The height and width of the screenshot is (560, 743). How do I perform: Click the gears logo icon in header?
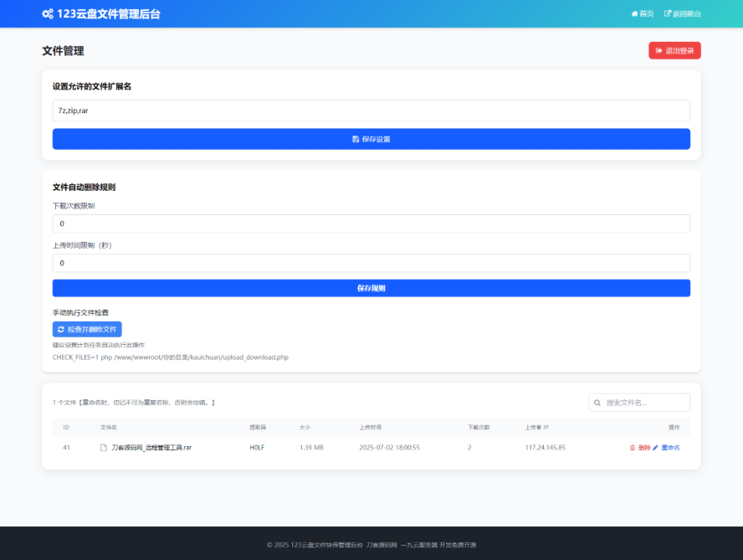pos(48,13)
